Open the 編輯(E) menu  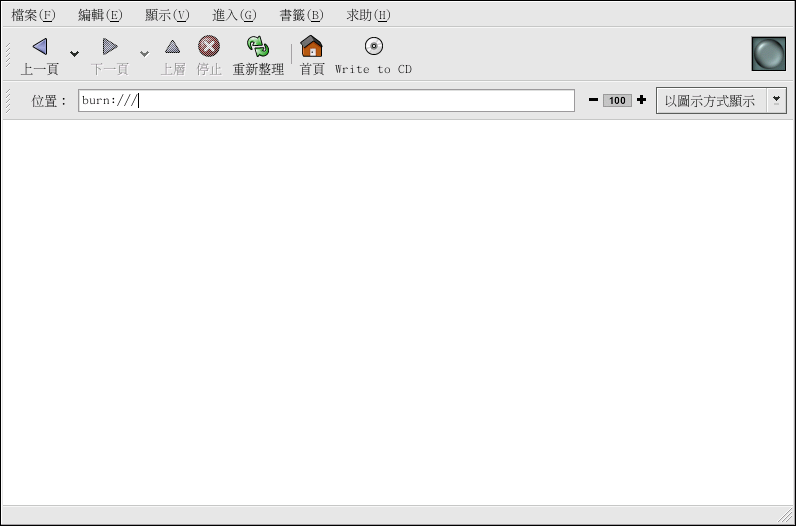100,15
